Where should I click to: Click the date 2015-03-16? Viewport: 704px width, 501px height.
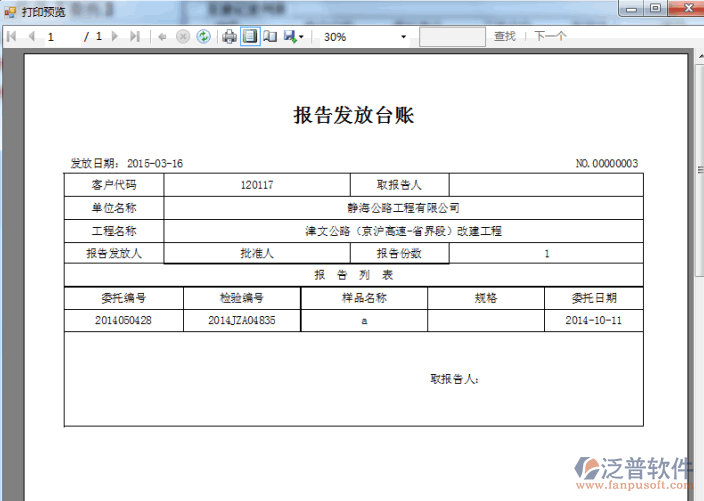[x=155, y=163]
